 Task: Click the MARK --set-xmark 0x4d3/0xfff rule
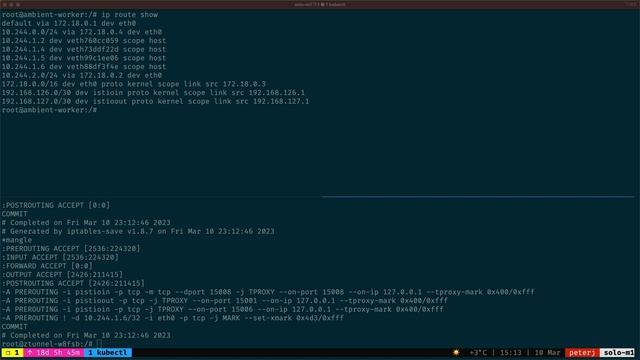(x=173, y=318)
